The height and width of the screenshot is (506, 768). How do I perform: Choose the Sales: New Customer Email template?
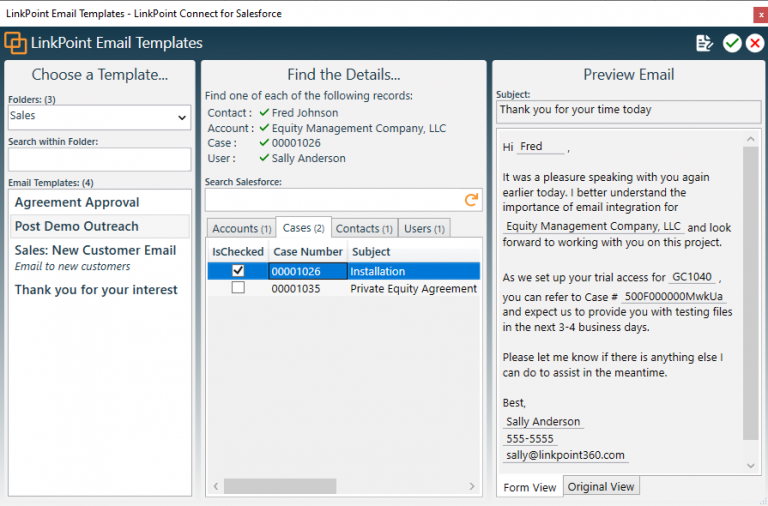click(99, 258)
